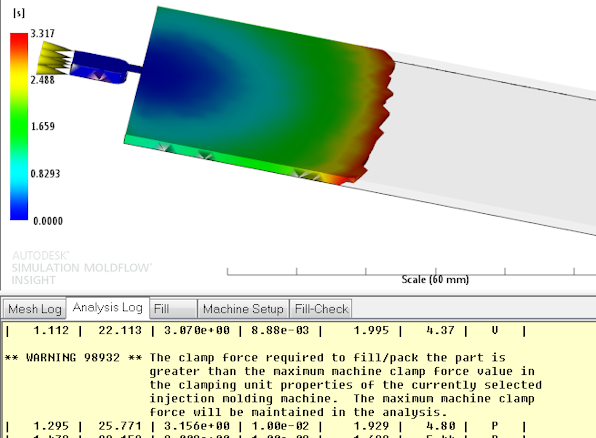Click the legend maximum value 3.317
This screenshot has height=438, width=596.
tap(43, 33)
